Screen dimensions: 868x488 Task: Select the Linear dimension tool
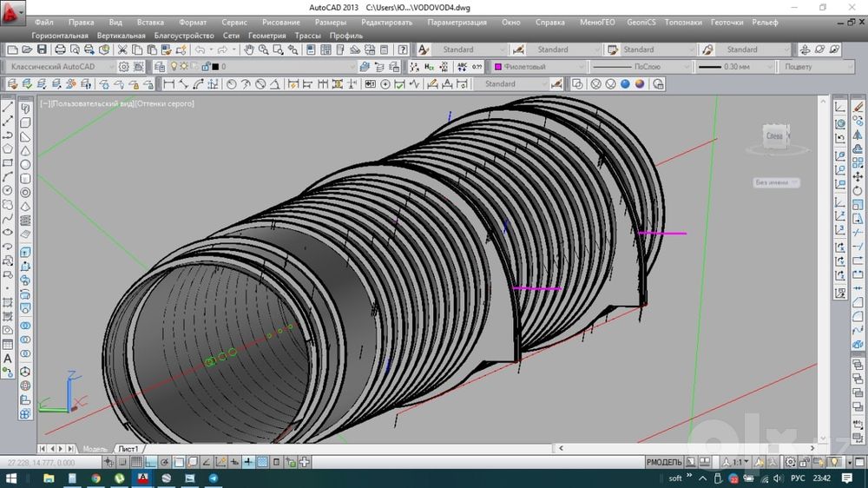(169, 84)
